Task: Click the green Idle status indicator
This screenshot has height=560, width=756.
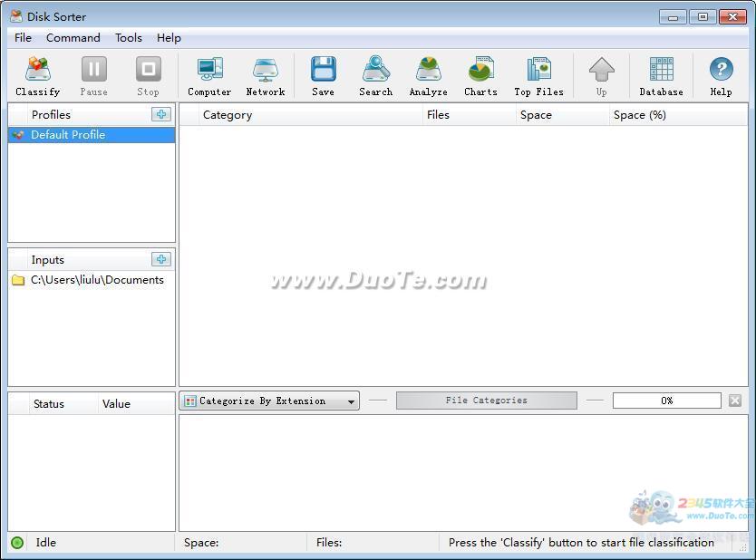Action: pyautogui.click(x=17, y=543)
